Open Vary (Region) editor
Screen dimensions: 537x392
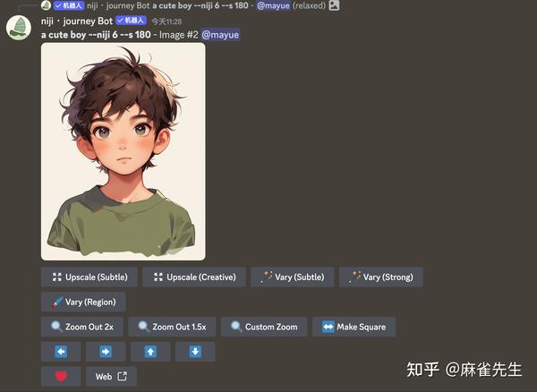(x=83, y=302)
